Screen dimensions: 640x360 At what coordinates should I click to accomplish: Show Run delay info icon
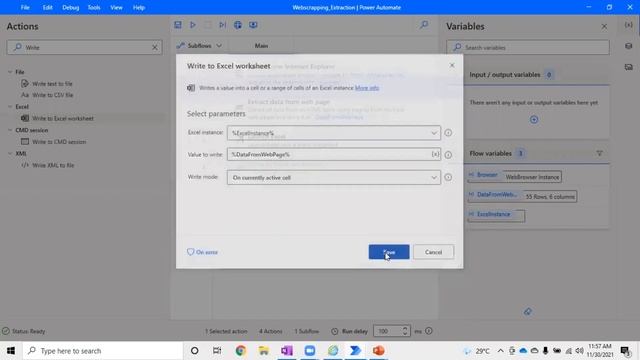429,331
